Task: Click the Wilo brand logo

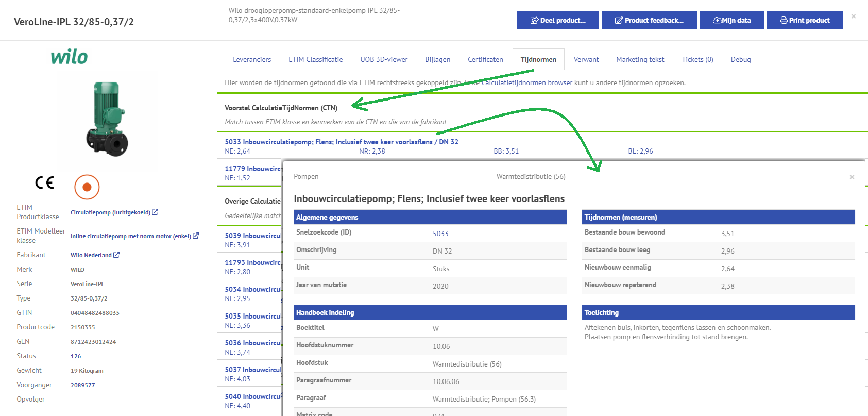Action: point(69,57)
